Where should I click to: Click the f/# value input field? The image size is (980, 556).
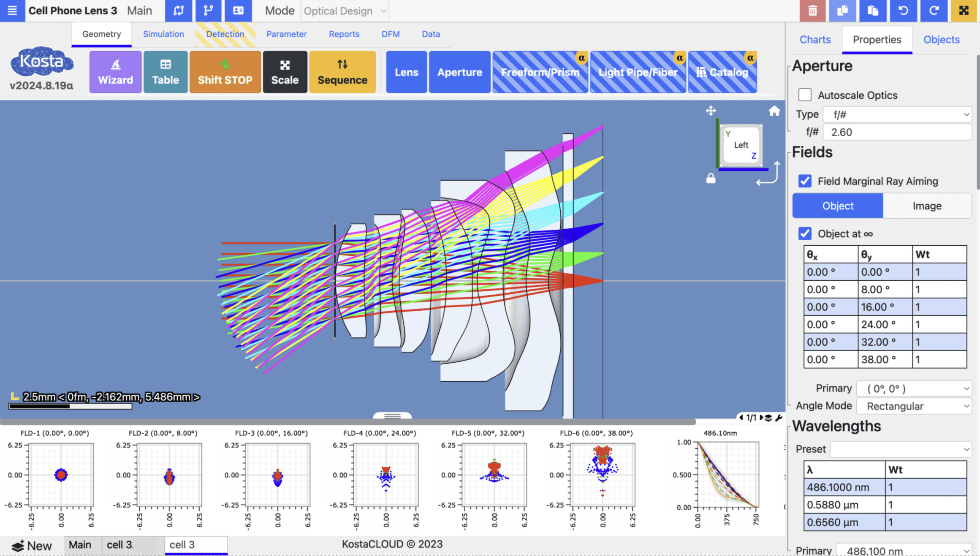coord(897,132)
